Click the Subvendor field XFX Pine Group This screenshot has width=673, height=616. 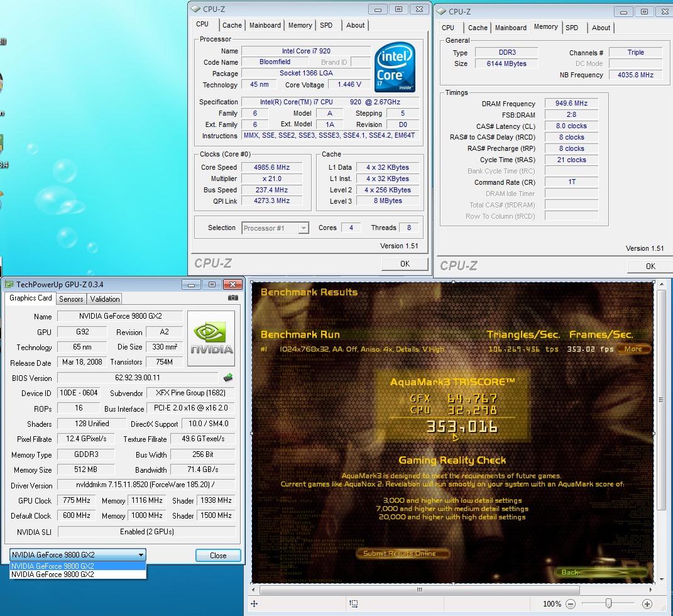pyautogui.click(x=190, y=393)
